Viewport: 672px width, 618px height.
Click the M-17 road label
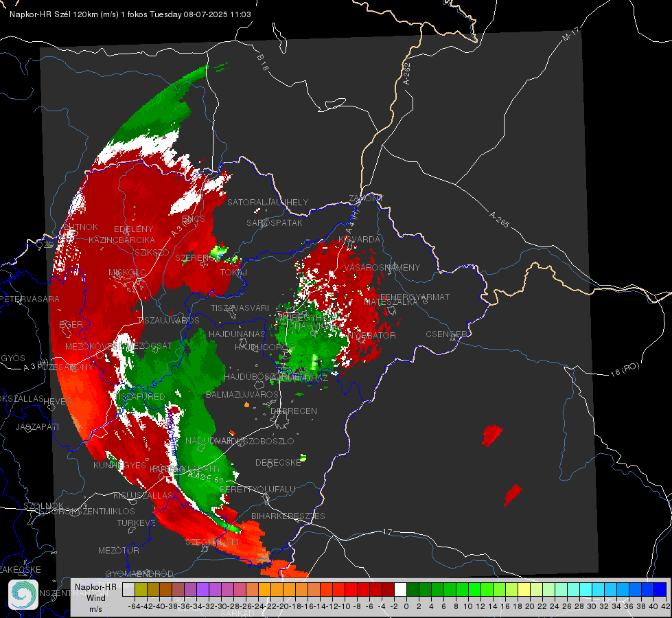click(x=570, y=34)
